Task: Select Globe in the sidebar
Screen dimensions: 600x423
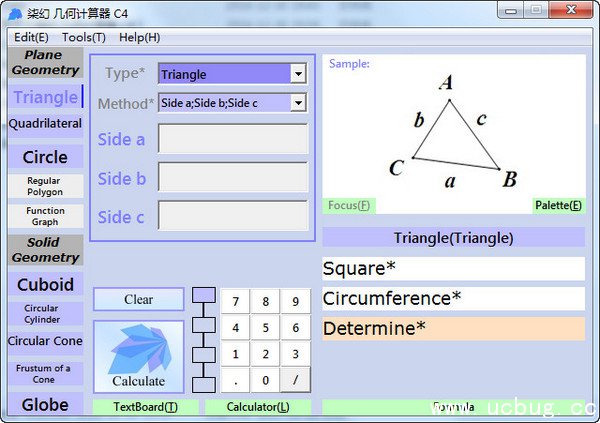Action: click(x=46, y=404)
